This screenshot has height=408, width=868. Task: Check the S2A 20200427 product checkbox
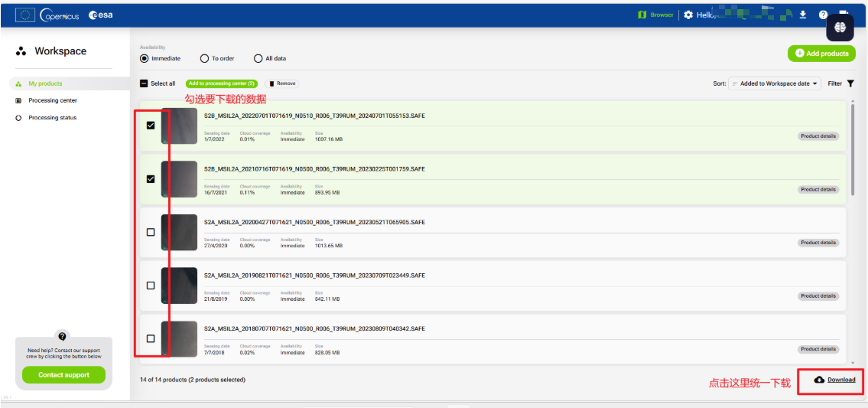point(151,232)
